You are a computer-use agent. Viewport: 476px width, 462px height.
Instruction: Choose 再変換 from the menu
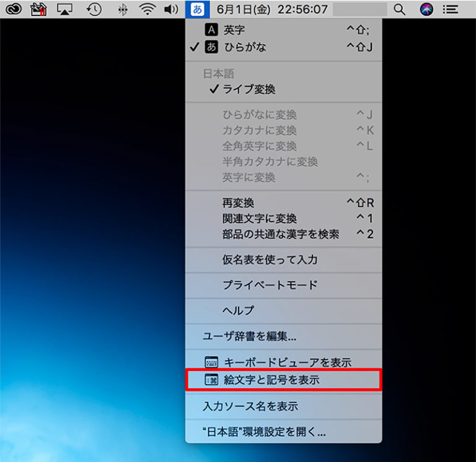283,203
